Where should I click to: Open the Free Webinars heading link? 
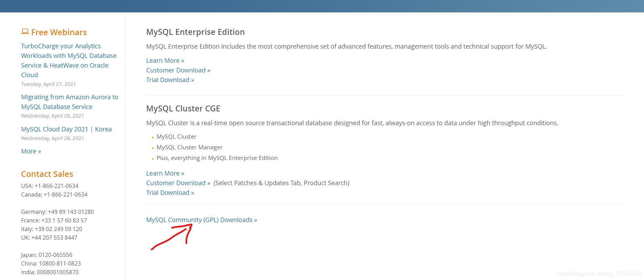tap(59, 32)
